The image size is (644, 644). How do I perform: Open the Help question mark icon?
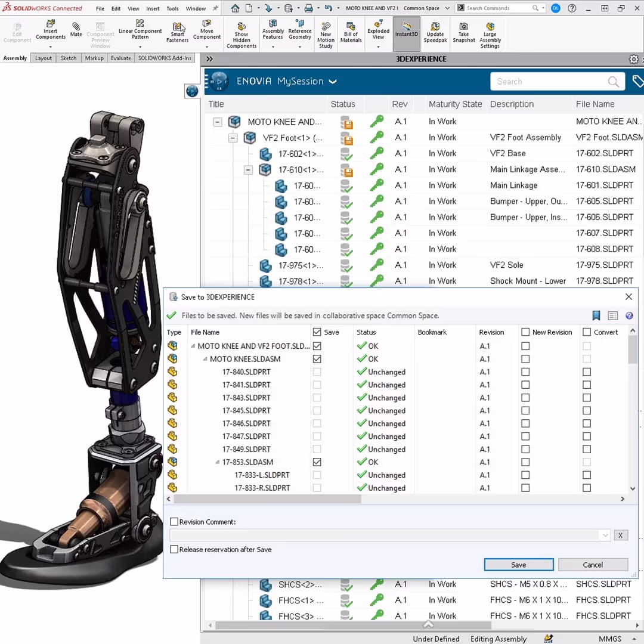pyautogui.click(x=572, y=8)
